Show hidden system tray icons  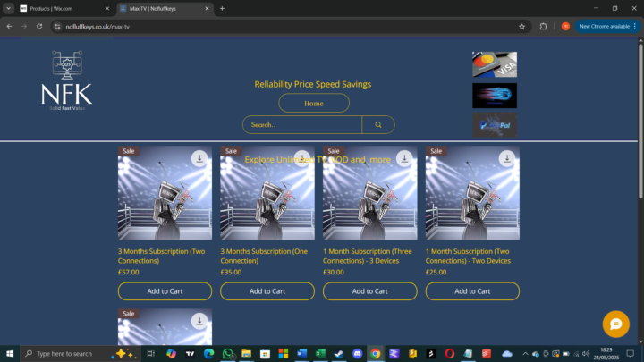[x=525, y=354]
